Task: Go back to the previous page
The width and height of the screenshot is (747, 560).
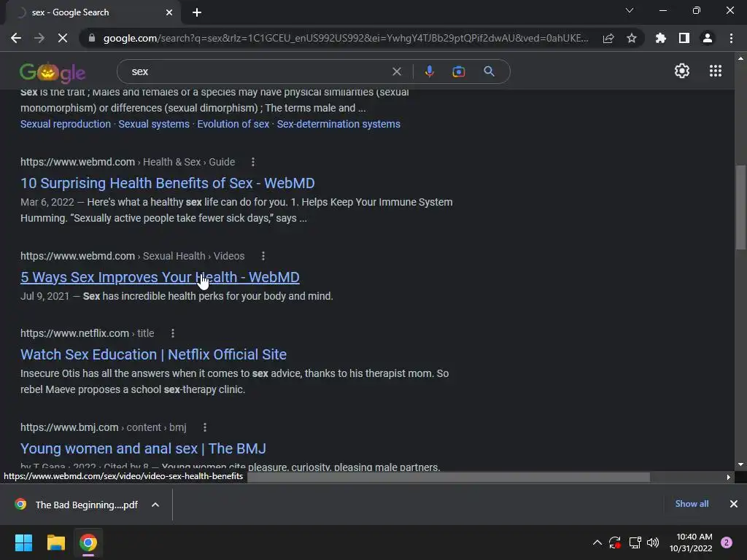Action: pyautogui.click(x=16, y=38)
